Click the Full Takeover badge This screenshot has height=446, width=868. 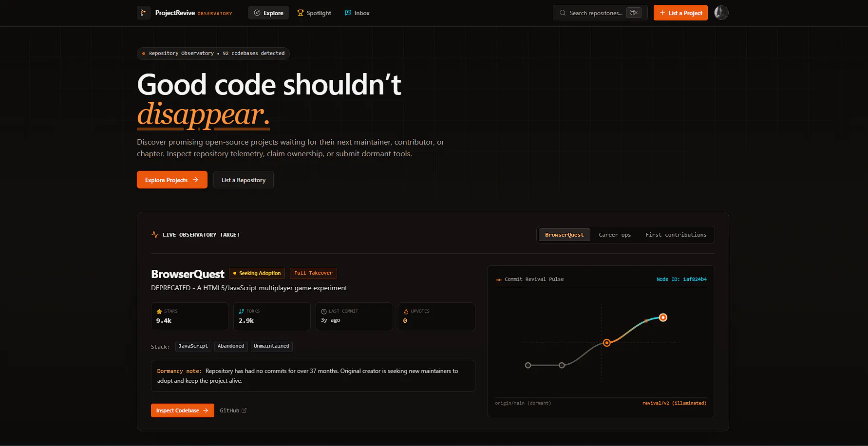tap(313, 273)
